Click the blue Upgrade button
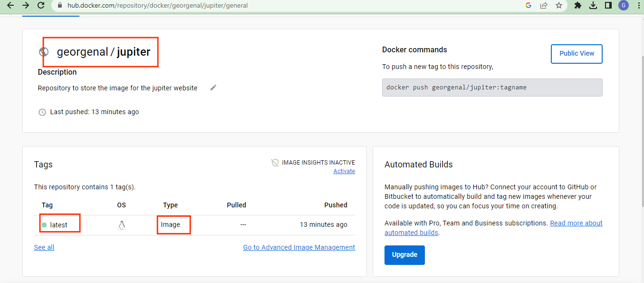644x283 pixels. pos(404,255)
